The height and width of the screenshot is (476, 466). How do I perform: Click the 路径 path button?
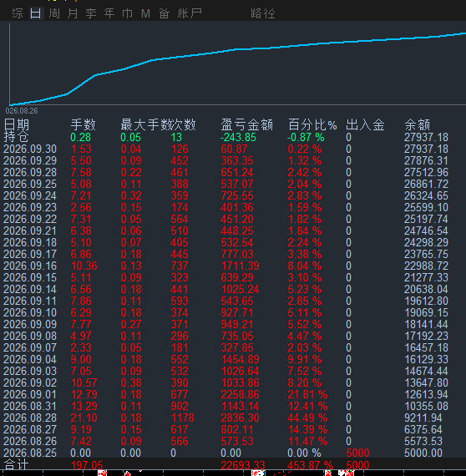pyautogui.click(x=263, y=13)
